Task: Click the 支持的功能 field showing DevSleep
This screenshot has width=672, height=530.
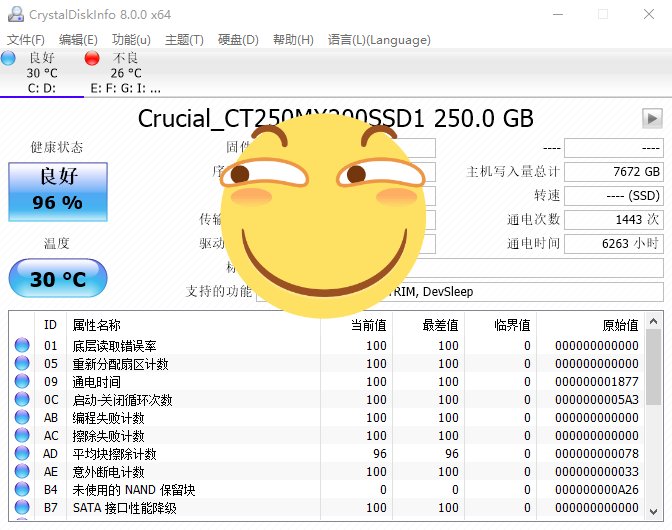Action: coord(459,292)
